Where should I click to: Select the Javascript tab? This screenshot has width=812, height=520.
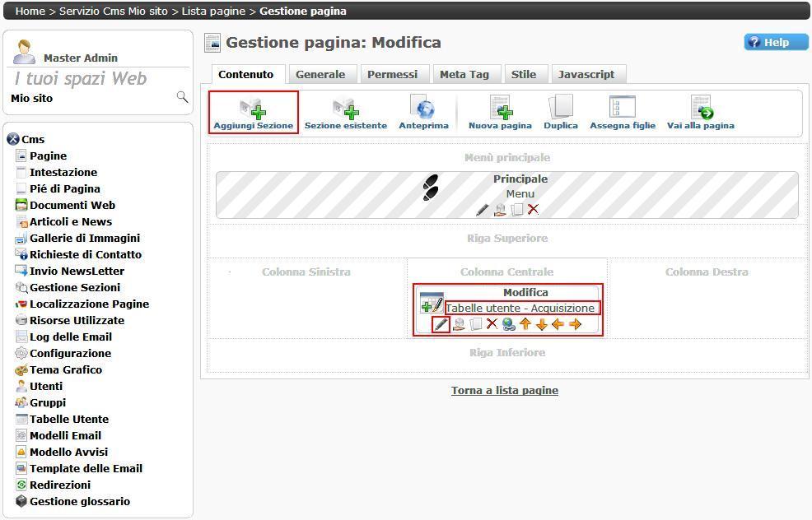coord(586,74)
